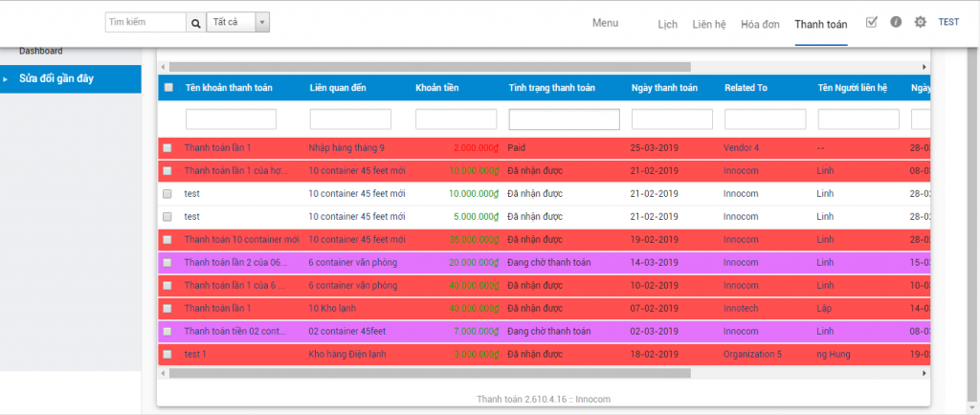Click the top horizontal scrollbar thumb
The height and width of the screenshot is (415, 980).
430,67
